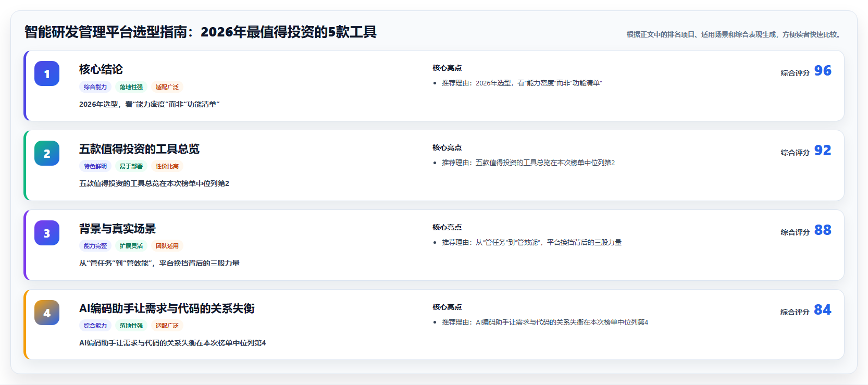Open the 核心结论 card title
Screen dimensions: 868x385
[x=101, y=69]
